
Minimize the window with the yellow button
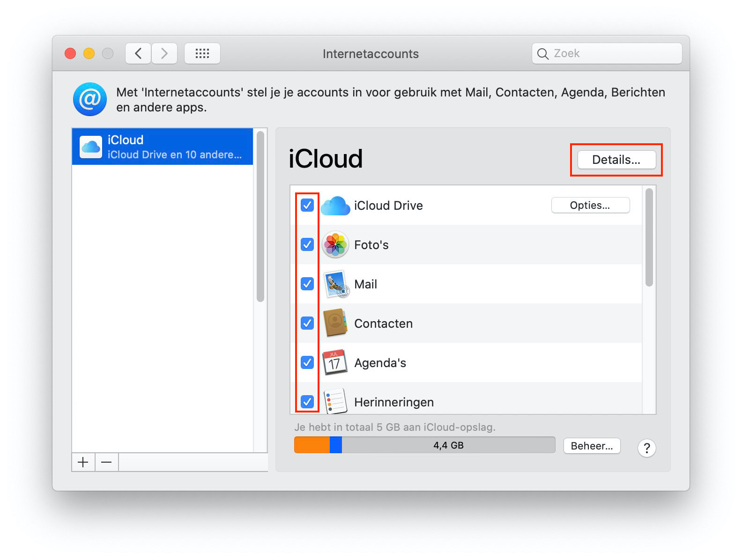click(x=89, y=53)
